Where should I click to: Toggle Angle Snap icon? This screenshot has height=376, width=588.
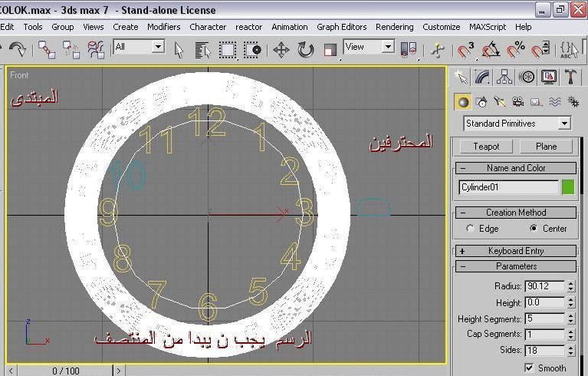click(x=491, y=50)
